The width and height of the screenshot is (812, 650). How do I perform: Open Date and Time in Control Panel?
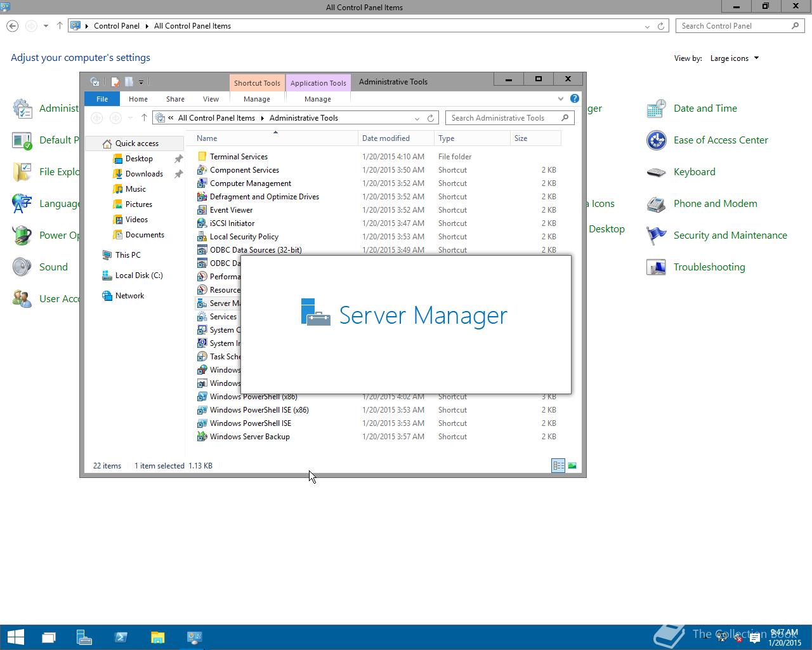coord(656,109)
